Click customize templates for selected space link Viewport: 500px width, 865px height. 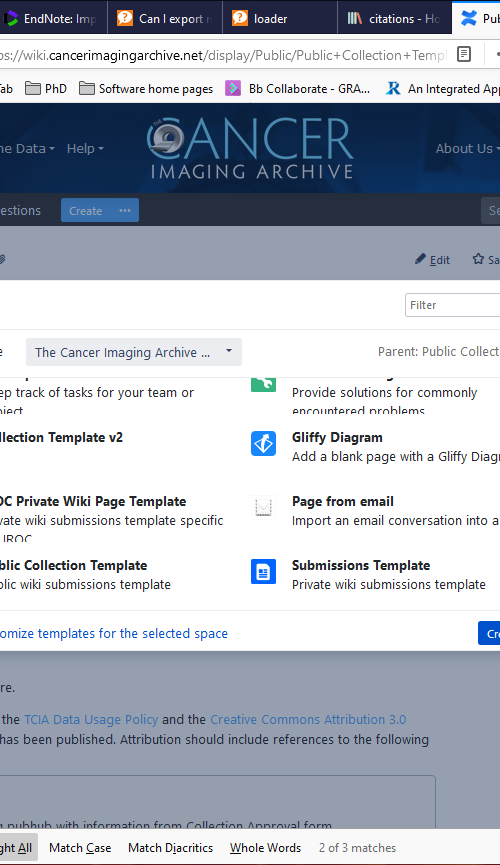tap(114, 633)
